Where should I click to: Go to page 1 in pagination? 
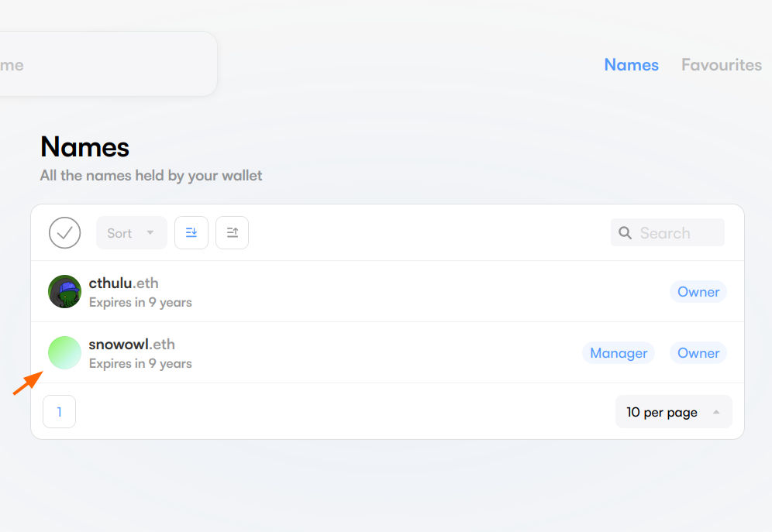click(x=60, y=412)
